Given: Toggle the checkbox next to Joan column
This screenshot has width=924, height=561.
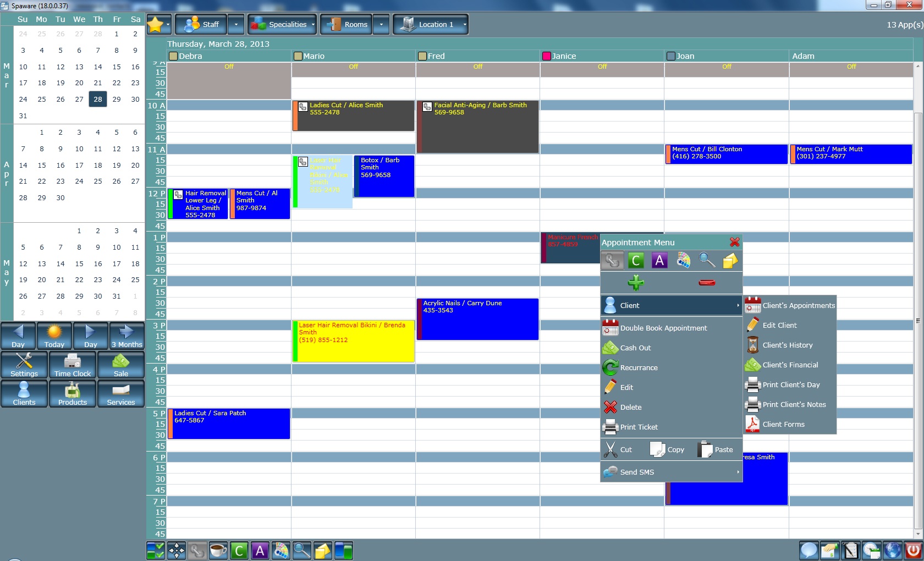Looking at the screenshot, I should point(670,56).
